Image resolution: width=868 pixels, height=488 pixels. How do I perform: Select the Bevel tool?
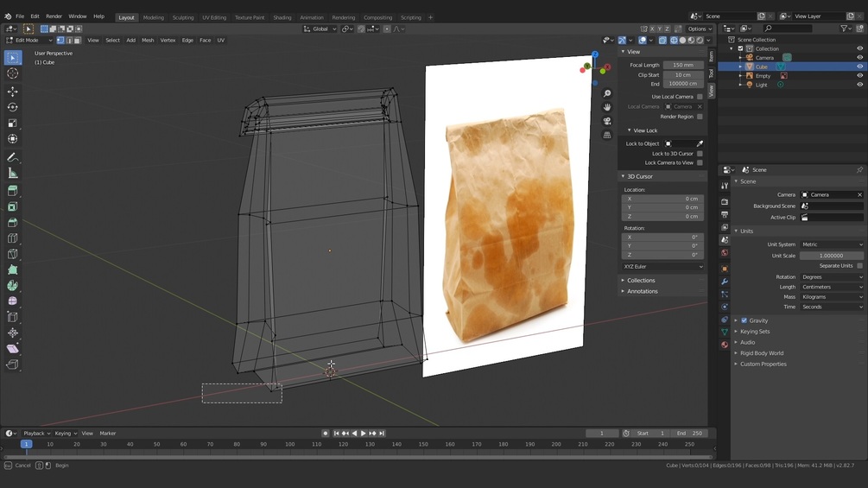(x=12, y=223)
